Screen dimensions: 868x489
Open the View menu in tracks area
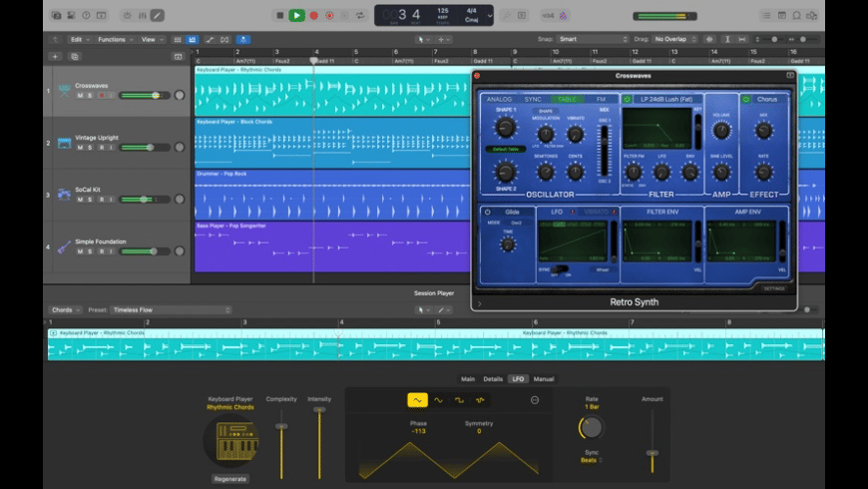click(153, 39)
